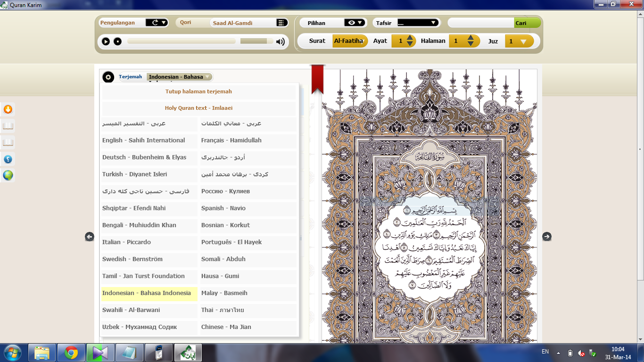644x362 pixels.
Task: Click the settings gear icon by Terjemah
Action: [x=108, y=77]
